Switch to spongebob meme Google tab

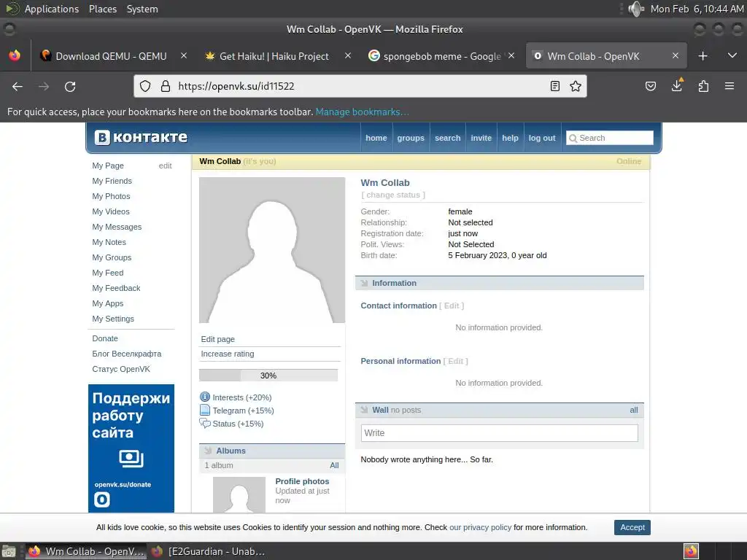tap(442, 55)
